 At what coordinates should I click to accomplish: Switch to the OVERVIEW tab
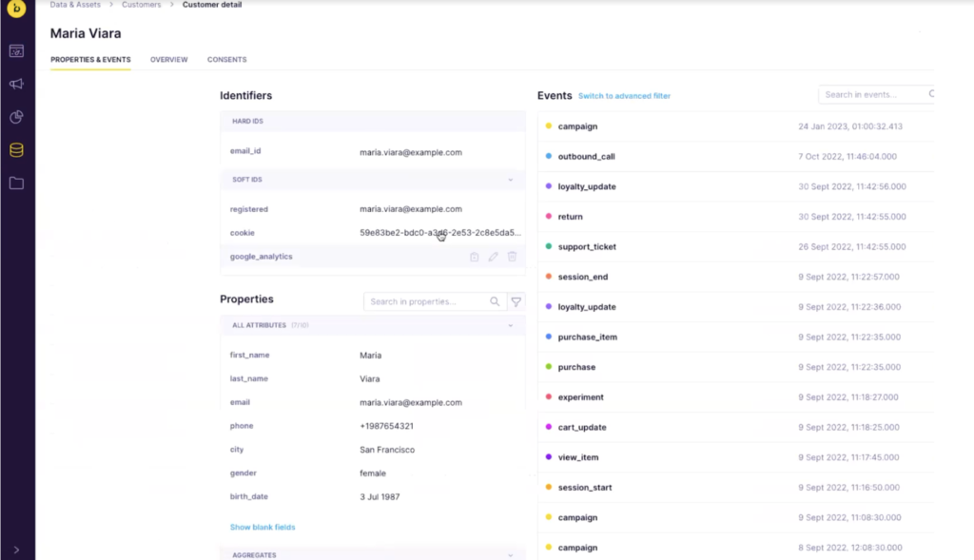tap(168, 59)
